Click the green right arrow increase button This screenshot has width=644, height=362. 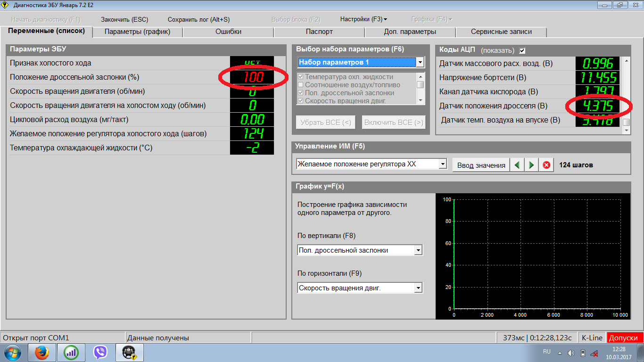(x=531, y=165)
